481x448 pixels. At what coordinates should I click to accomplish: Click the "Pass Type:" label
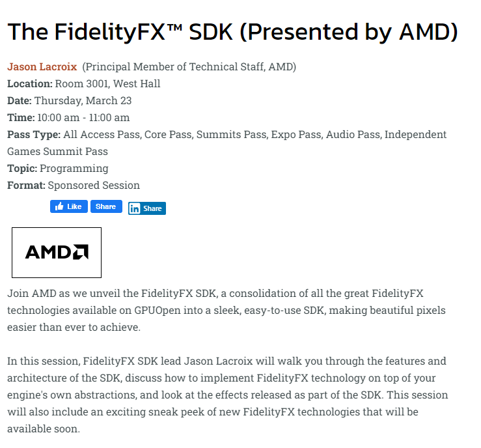[34, 135]
